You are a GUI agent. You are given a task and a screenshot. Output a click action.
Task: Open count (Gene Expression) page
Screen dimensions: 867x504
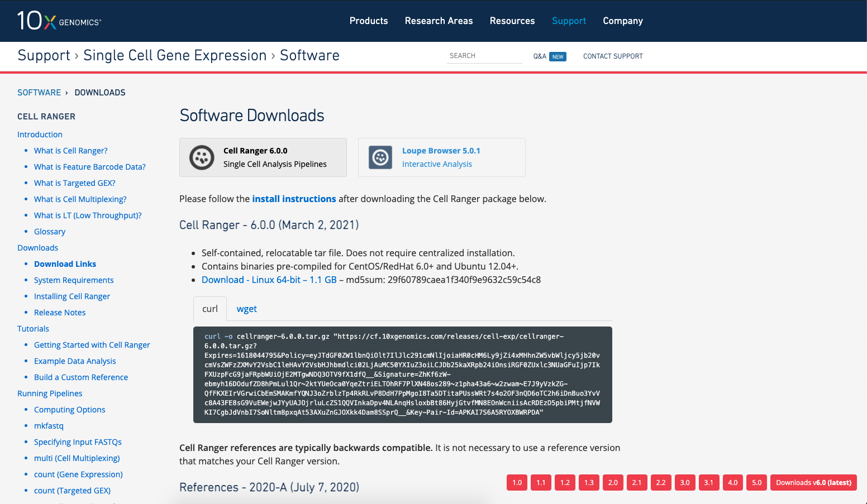[78, 474]
